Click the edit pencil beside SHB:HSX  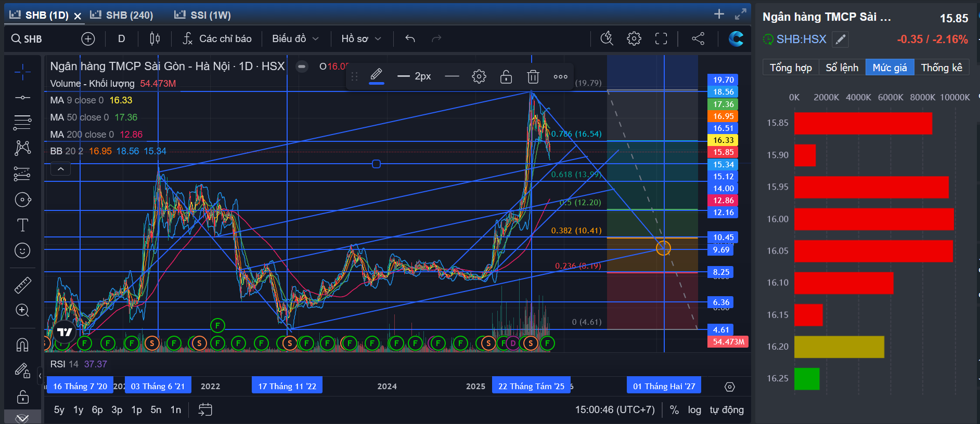tap(840, 39)
